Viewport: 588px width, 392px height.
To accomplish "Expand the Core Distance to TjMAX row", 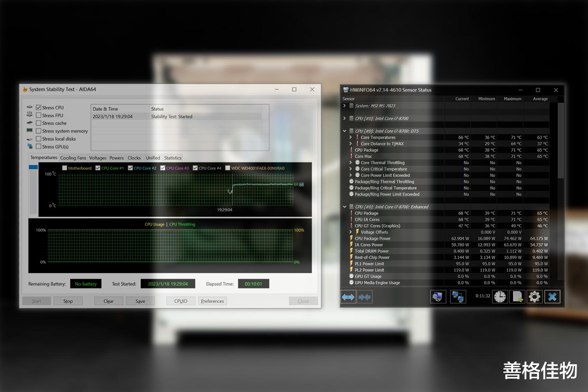I will point(350,143).
